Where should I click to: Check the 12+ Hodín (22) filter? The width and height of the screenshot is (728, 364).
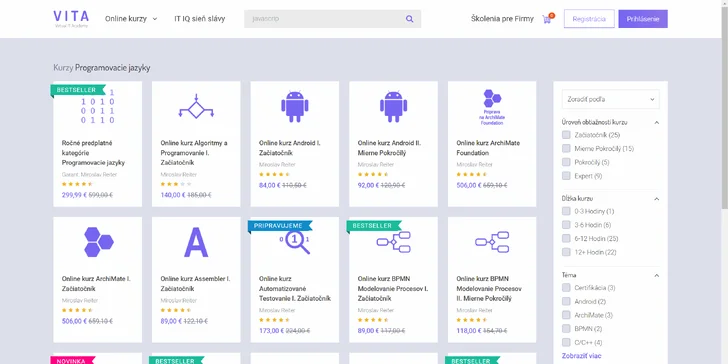coord(566,252)
